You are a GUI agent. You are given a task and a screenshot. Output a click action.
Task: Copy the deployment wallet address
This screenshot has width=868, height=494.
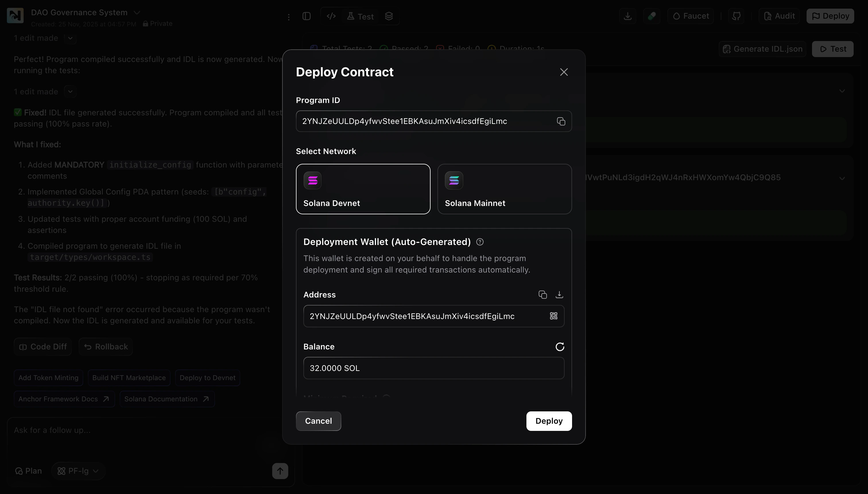542,295
